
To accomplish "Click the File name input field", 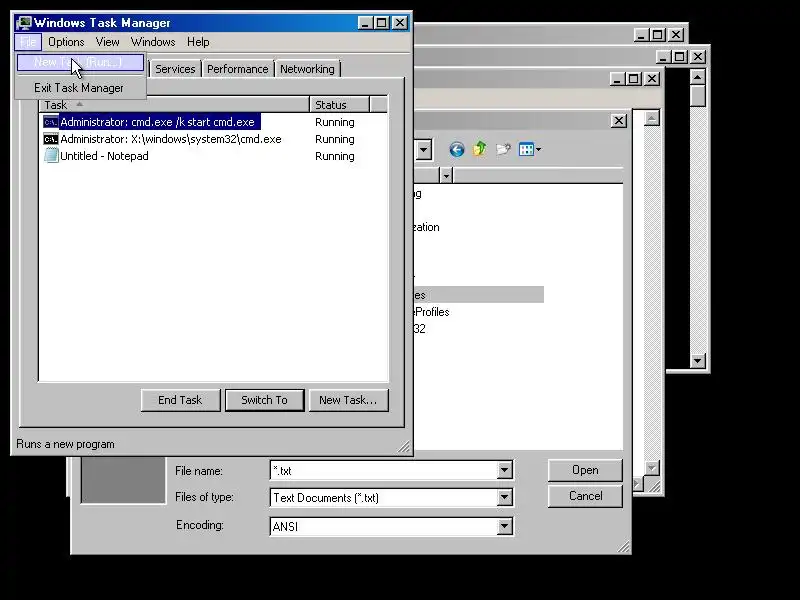I will coord(385,470).
